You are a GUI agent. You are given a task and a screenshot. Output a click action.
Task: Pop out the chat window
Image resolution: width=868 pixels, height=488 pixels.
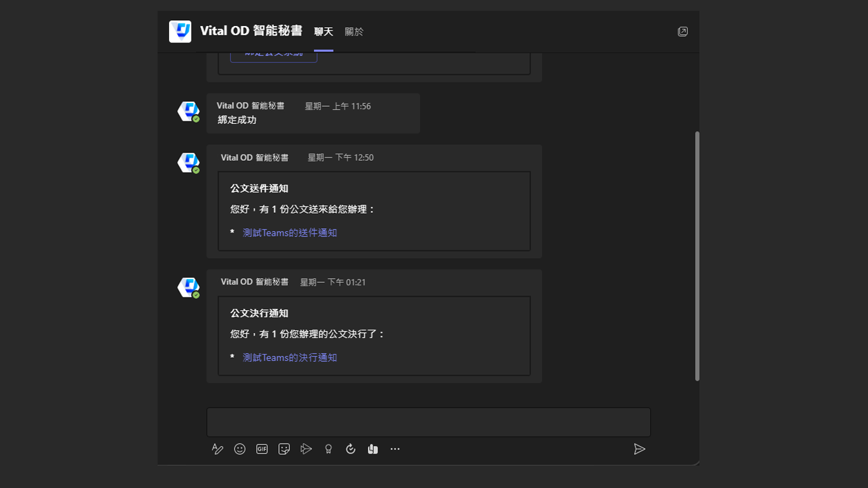pyautogui.click(x=682, y=32)
